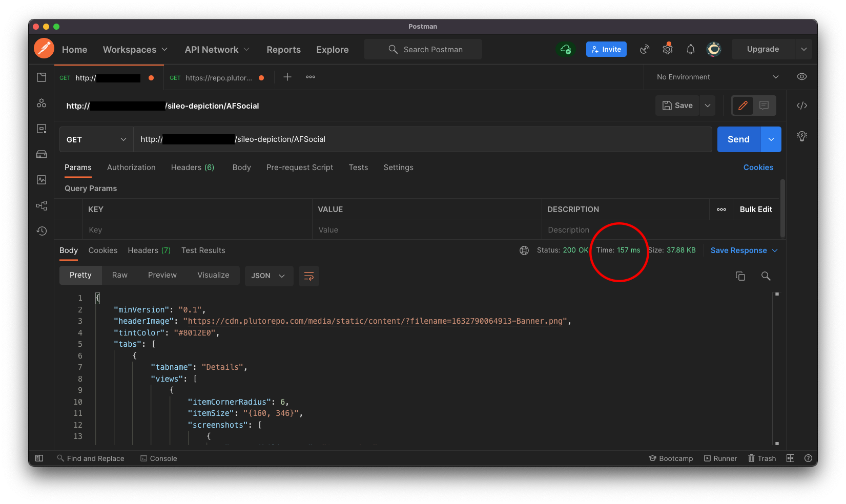
Task: Switch to the Tests tab
Action: click(x=358, y=167)
